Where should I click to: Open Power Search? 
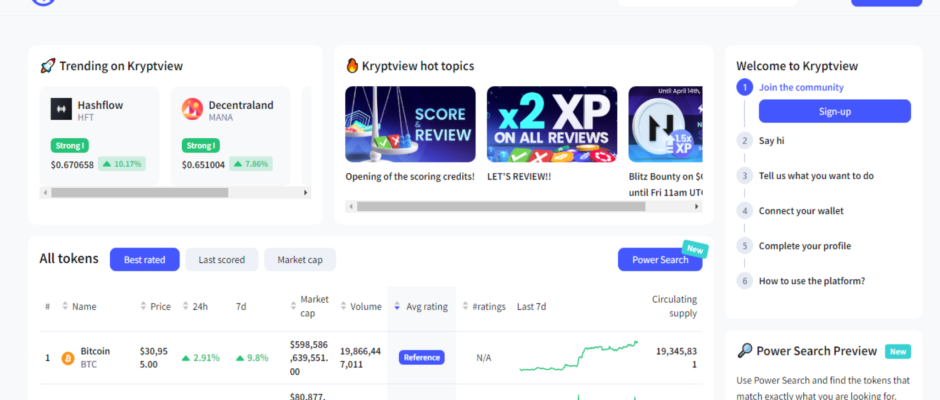pos(660,260)
